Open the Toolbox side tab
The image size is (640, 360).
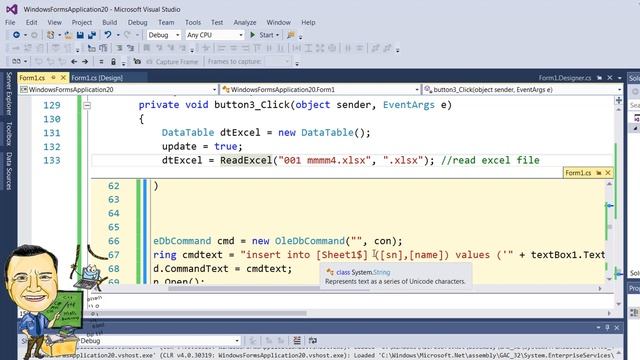coord(9,133)
